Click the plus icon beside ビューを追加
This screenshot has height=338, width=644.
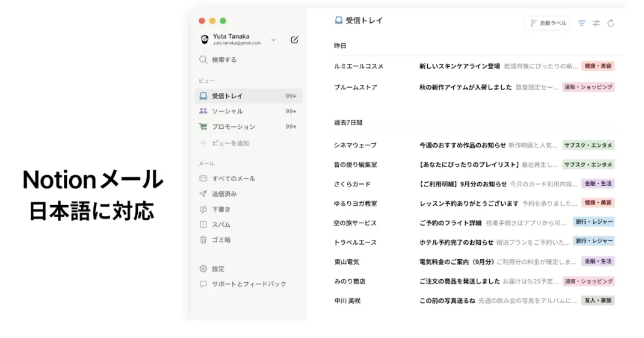click(x=203, y=143)
